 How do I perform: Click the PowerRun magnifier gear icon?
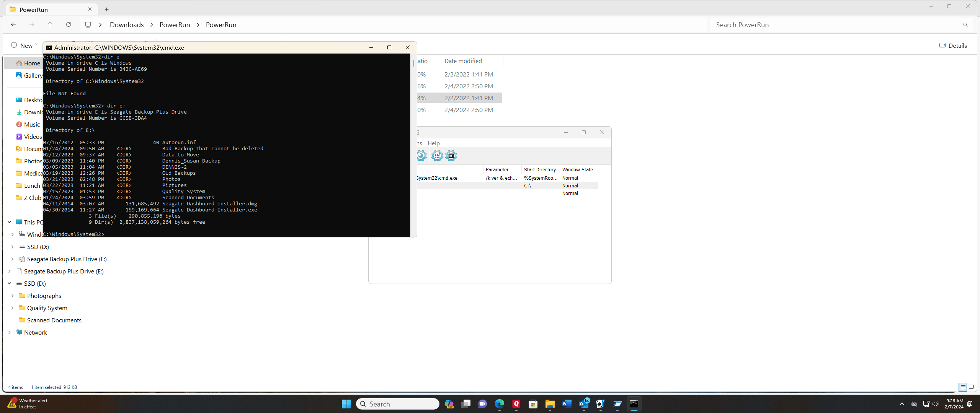coord(421,156)
